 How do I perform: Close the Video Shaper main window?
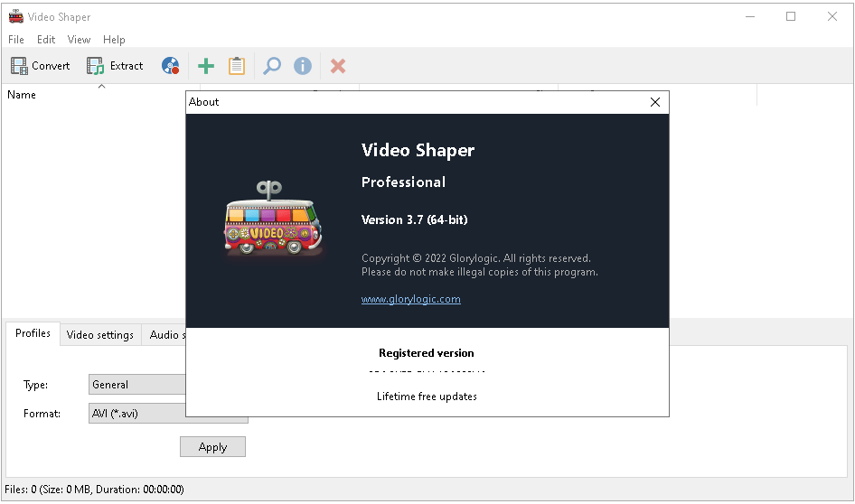click(x=832, y=17)
